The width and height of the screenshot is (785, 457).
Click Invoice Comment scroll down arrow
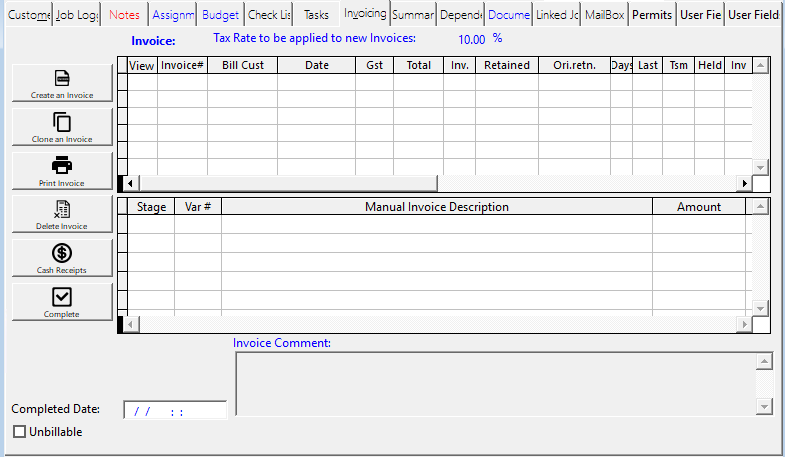tap(764, 406)
